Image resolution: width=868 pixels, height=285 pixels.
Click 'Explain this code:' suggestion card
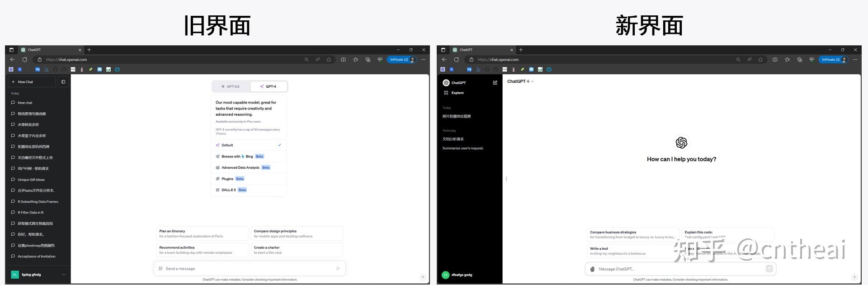pyautogui.click(x=728, y=234)
